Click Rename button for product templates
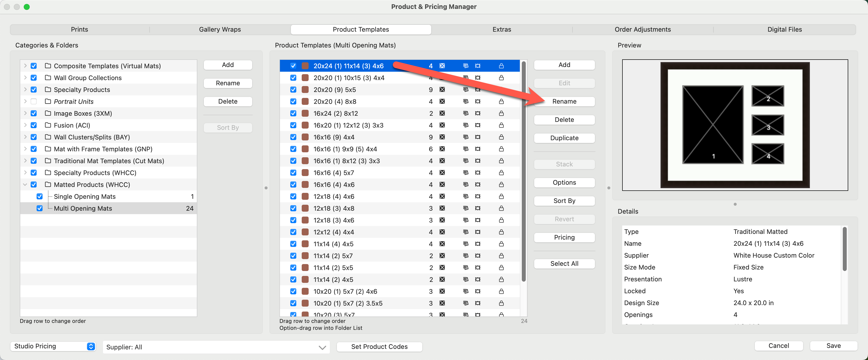868x360 pixels. (564, 101)
